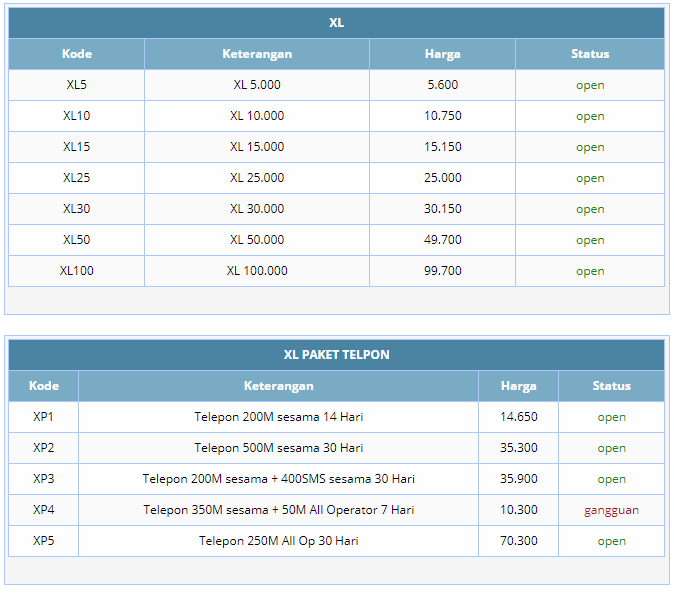
Task: Click the open status for XL100
Action: 590,271
